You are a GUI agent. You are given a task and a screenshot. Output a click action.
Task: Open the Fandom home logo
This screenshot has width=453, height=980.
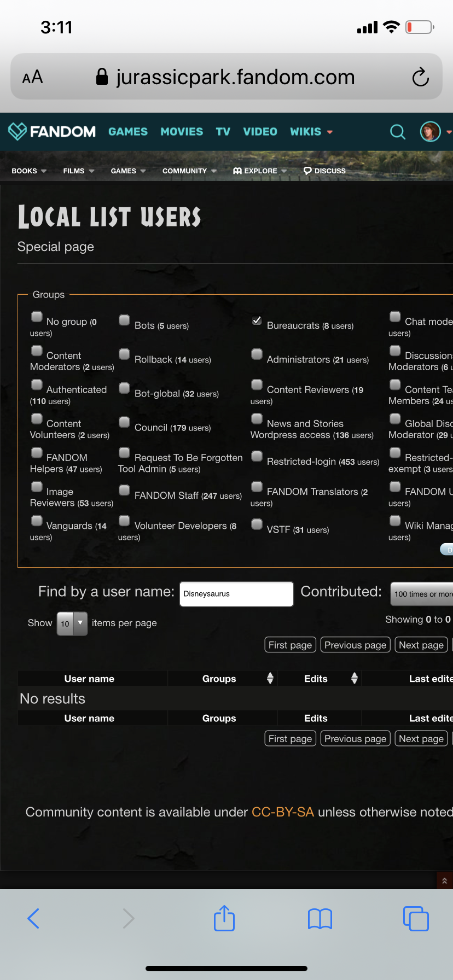pyautogui.click(x=52, y=131)
